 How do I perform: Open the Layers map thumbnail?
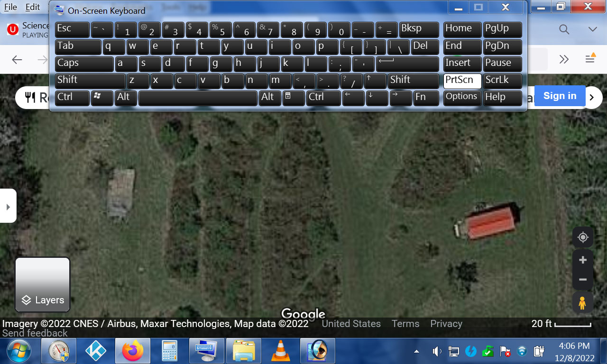[43, 284]
